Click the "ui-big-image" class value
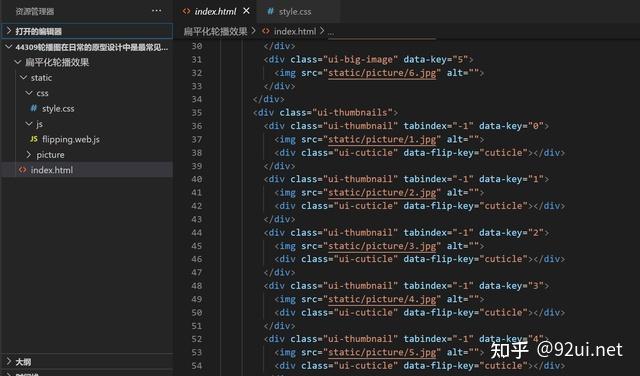The width and height of the screenshot is (640, 376). 360,60
